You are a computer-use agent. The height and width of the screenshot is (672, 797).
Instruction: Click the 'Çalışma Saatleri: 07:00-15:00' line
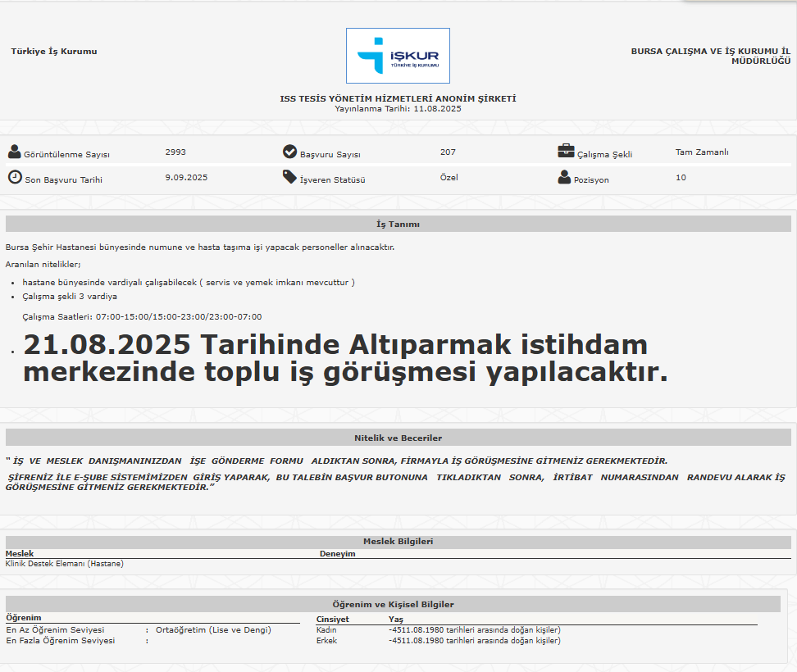click(143, 317)
